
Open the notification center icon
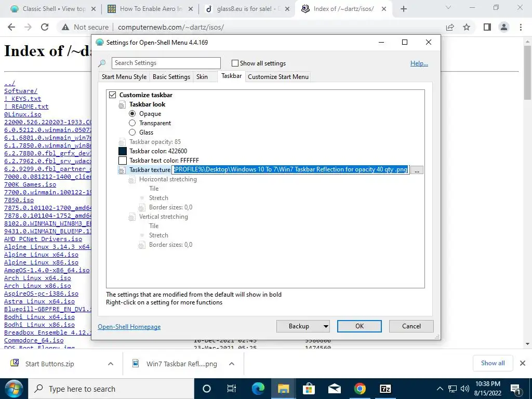(515, 389)
